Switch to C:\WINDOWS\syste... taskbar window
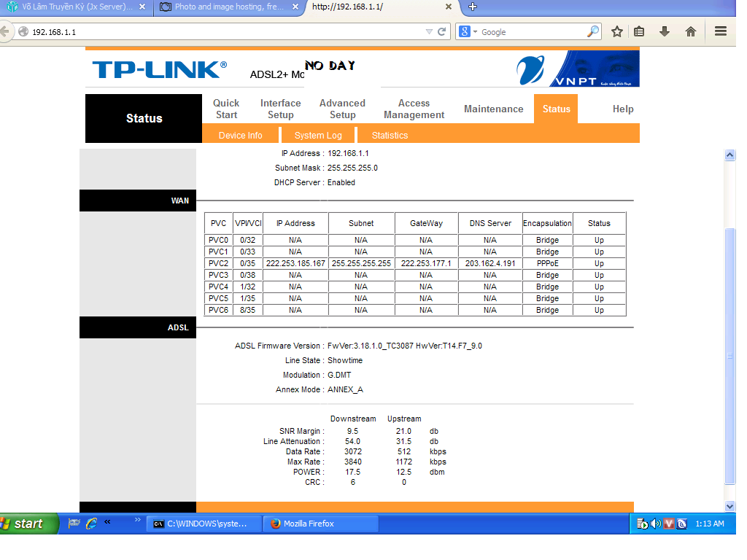This screenshot has width=747, height=560. click(204, 524)
